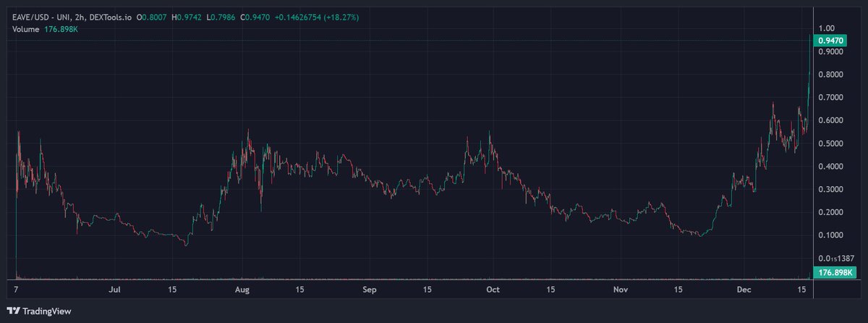Click the 0.7000 price axis label
The height and width of the screenshot is (323, 868).
pyautogui.click(x=830, y=97)
